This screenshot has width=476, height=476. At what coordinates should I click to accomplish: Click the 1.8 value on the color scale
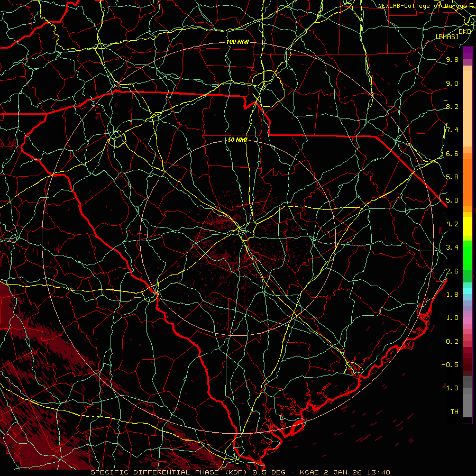452,295
